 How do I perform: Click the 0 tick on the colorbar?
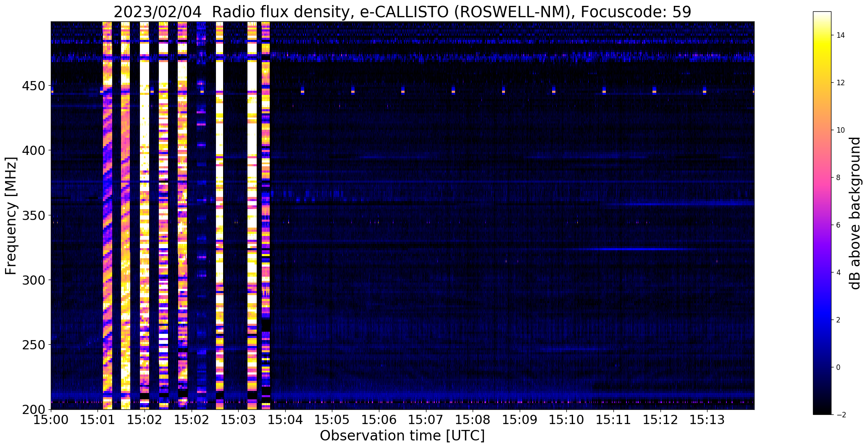pos(839,367)
